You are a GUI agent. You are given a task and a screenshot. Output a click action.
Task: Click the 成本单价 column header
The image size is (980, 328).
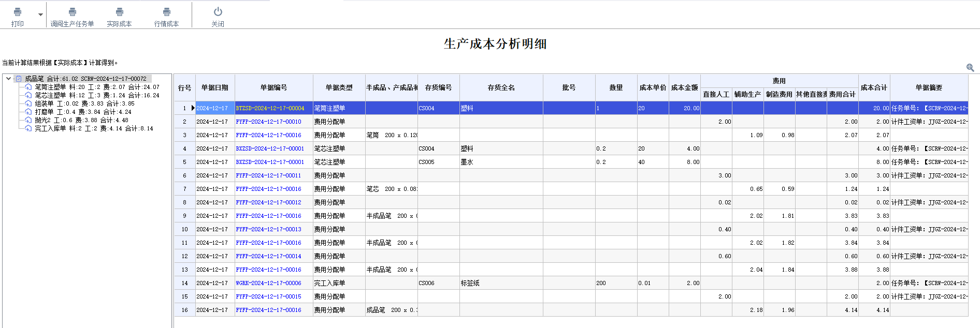click(653, 88)
